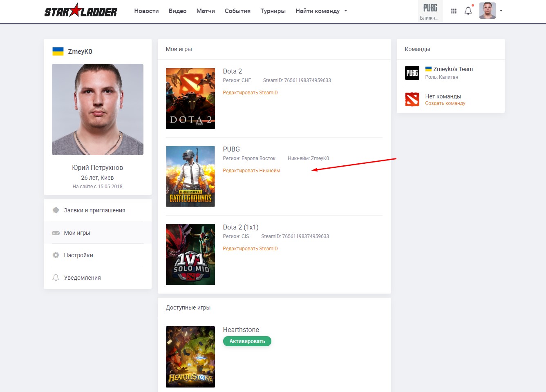The width and height of the screenshot is (546, 392).
Task: Click the Уведомления bell icon in sidebar
Action: click(56, 278)
